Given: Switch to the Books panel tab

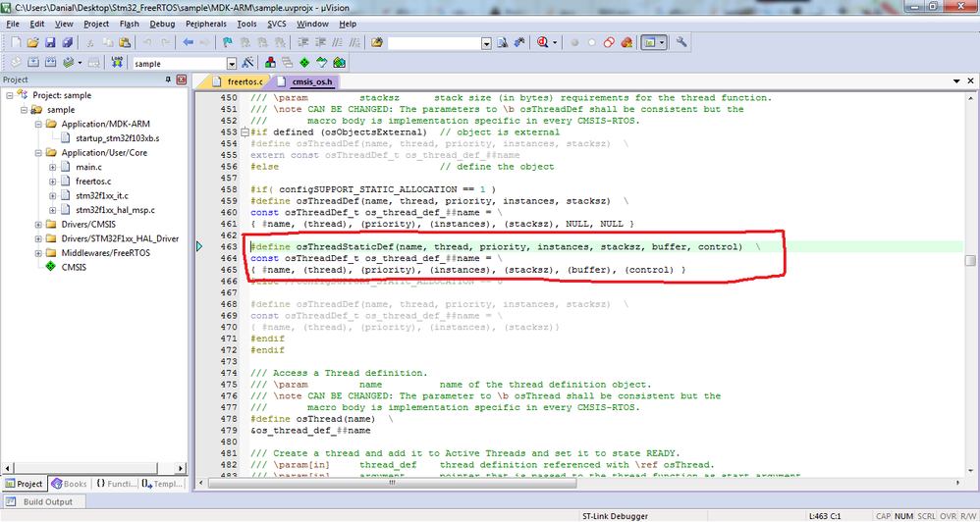Looking at the screenshot, I should pos(69,484).
